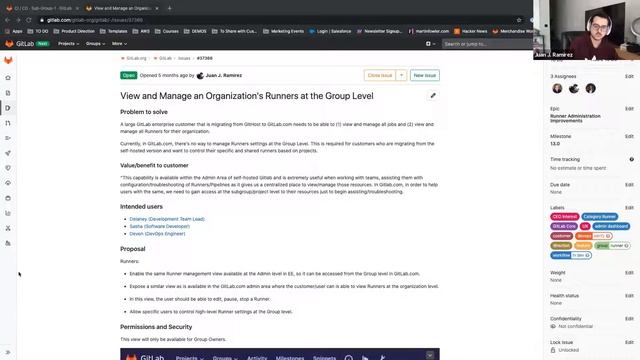Open the Product Direction bookmark folder
Image resolution: width=640 pixels, height=360 pixels.
click(74, 31)
